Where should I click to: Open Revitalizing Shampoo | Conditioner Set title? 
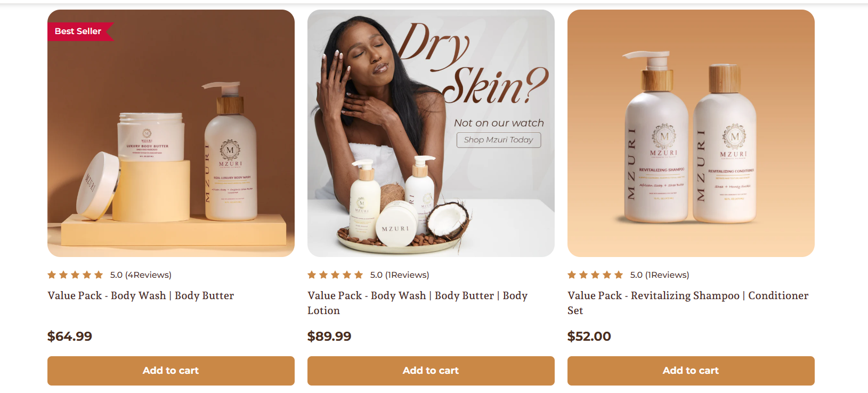click(x=688, y=303)
